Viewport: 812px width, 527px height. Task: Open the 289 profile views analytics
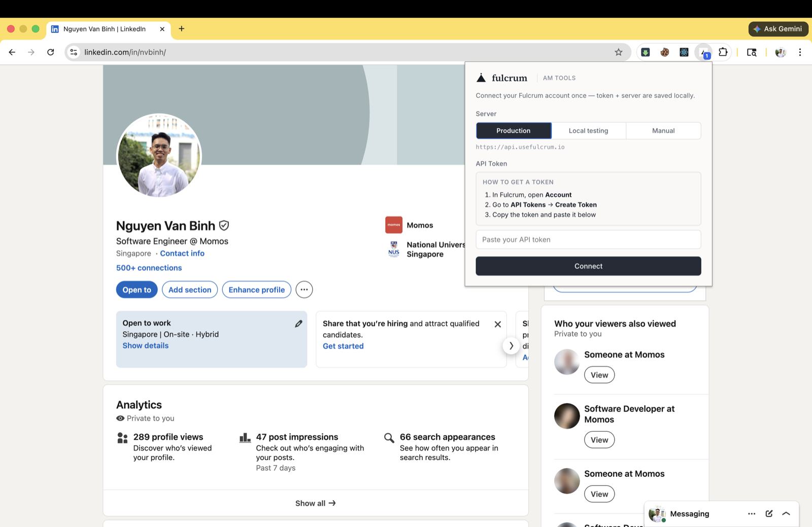168,437
